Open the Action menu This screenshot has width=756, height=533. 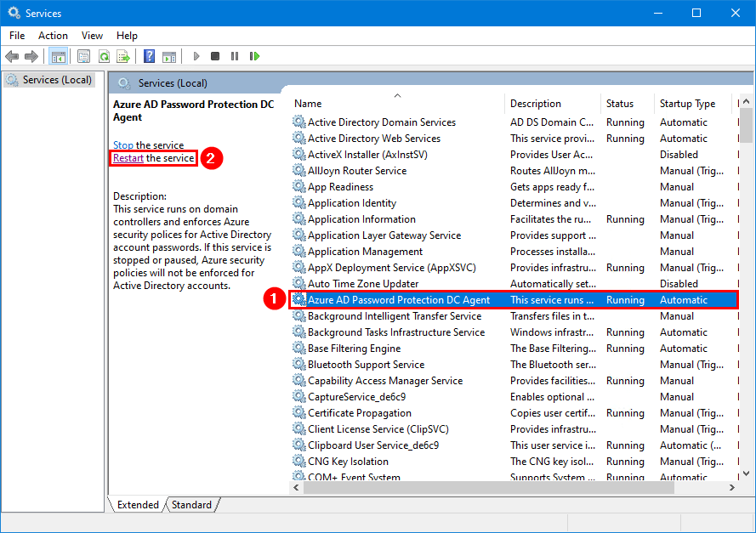coord(53,36)
